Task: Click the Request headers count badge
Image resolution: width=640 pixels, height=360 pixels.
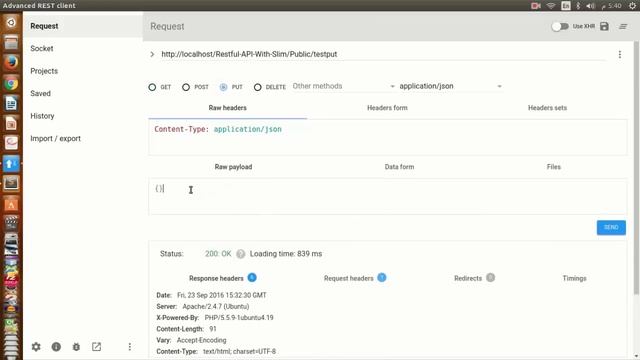Action: click(382, 278)
